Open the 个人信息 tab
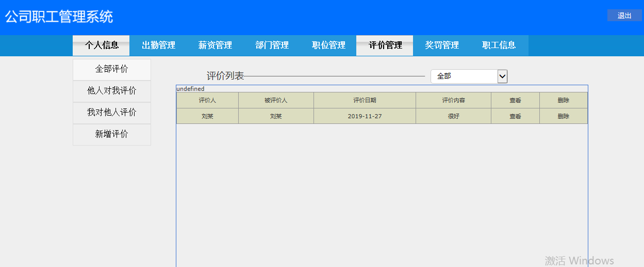Image resolution: width=644 pixels, height=267 pixels. tap(101, 45)
